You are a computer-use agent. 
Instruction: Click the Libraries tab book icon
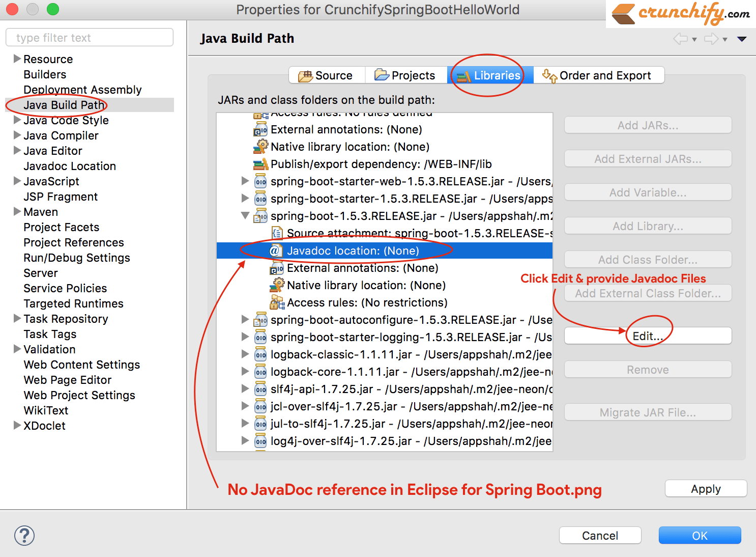(x=463, y=75)
